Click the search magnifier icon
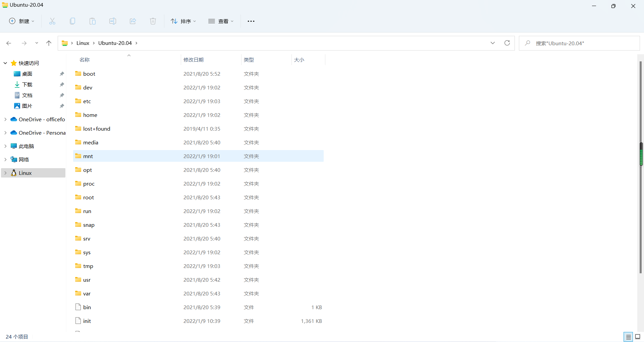The height and width of the screenshot is (342, 644). pyautogui.click(x=528, y=43)
